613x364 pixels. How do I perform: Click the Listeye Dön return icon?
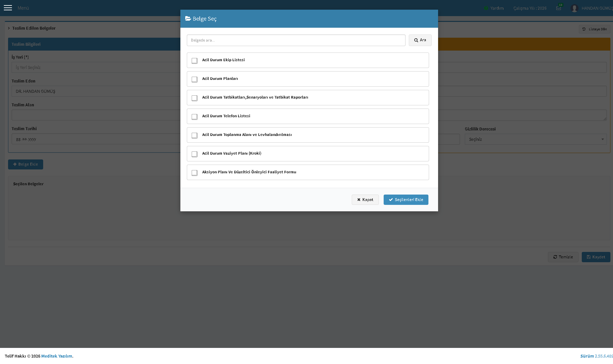pos(584,29)
